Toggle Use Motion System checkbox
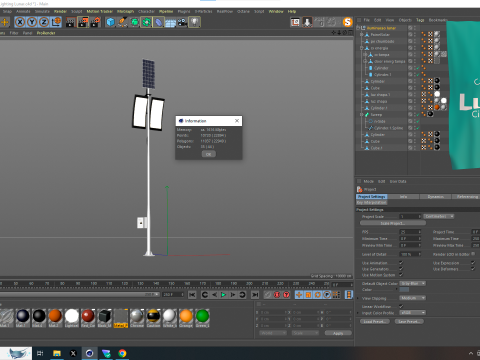The image size is (480, 360). pos(401,275)
